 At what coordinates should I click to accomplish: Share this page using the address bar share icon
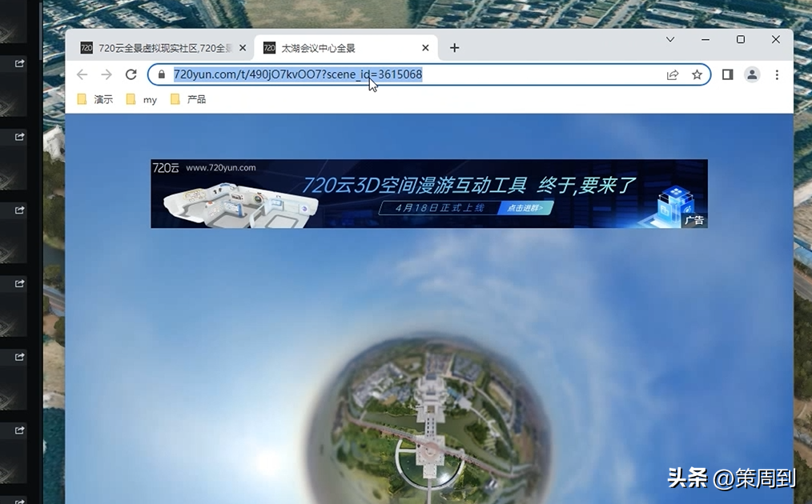(x=672, y=75)
